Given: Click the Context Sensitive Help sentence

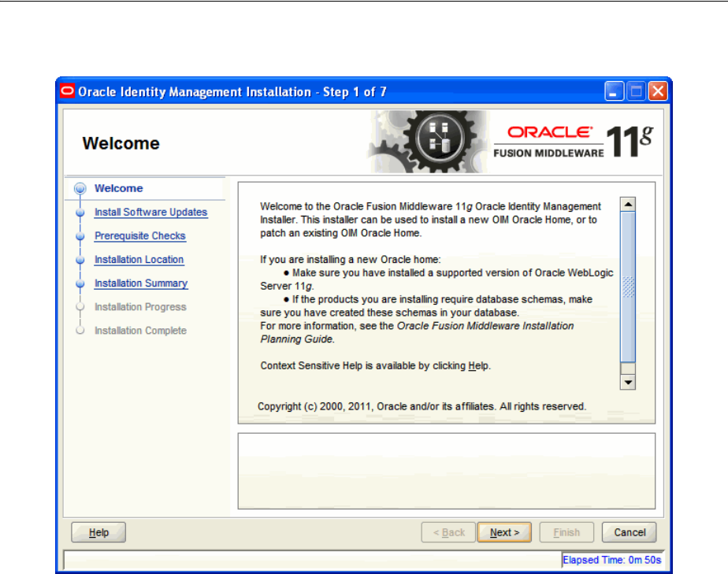Looking at the screenshot, I should point(375,365).
